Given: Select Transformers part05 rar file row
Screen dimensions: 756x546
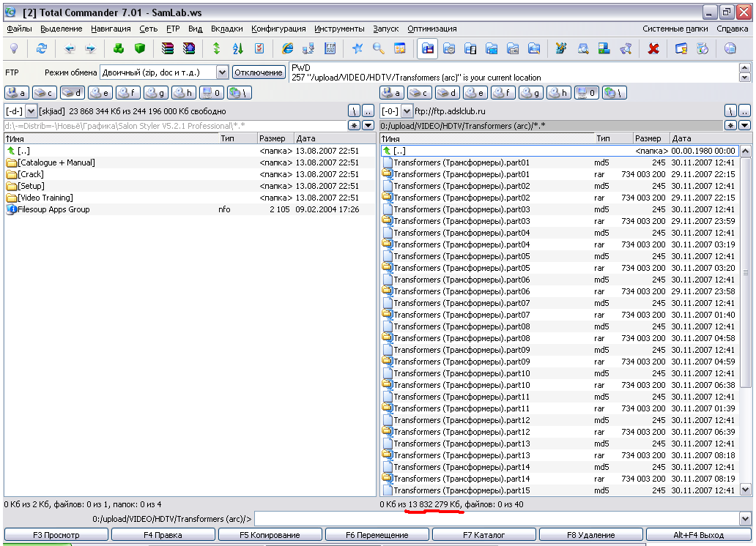Looking at the screenshot, I should [559, 268].
